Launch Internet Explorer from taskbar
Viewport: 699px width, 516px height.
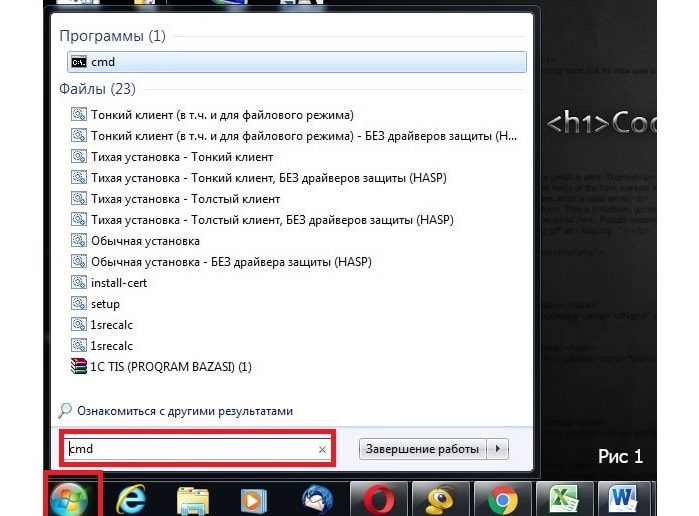click(131, 500)
